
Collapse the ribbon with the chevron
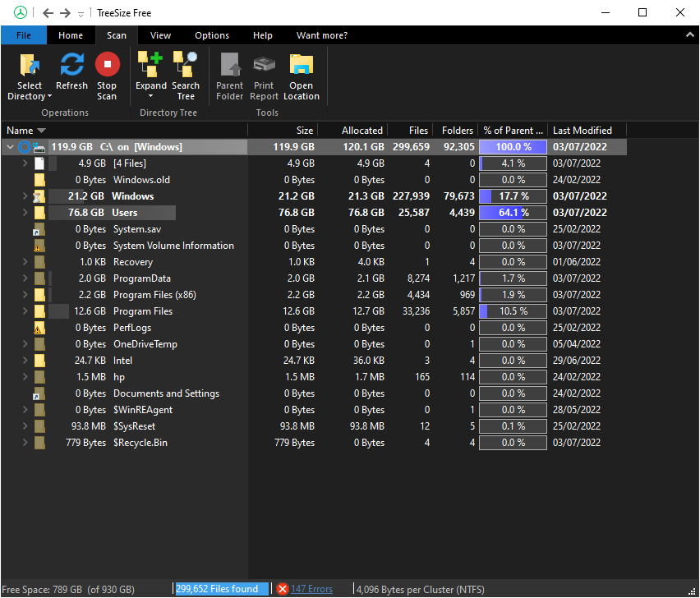(690, 34)
